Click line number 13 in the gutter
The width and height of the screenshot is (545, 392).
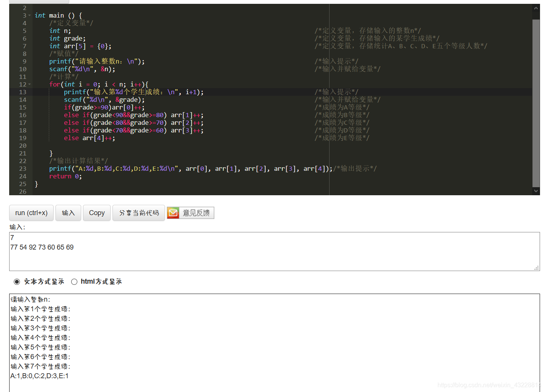[23, 92]
